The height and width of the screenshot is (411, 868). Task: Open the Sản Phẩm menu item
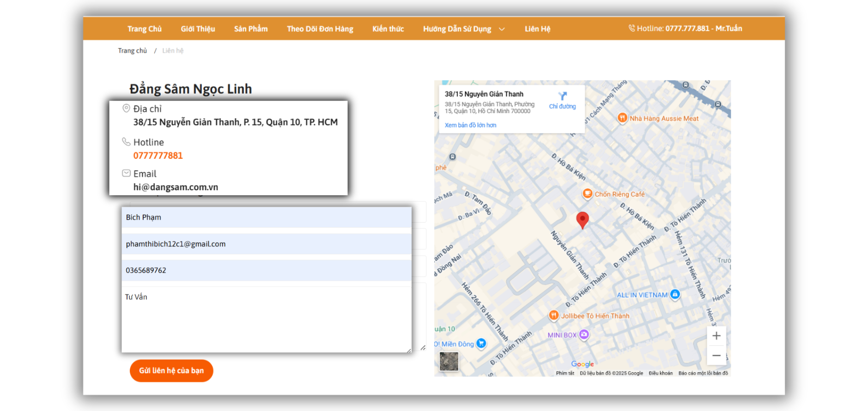coord(251,29)
